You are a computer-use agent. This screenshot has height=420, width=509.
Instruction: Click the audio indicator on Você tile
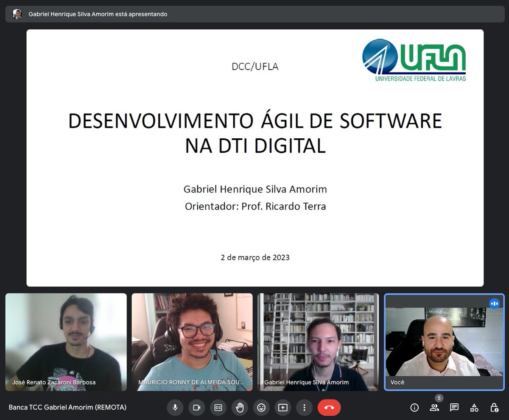click(x=494, y=303)
